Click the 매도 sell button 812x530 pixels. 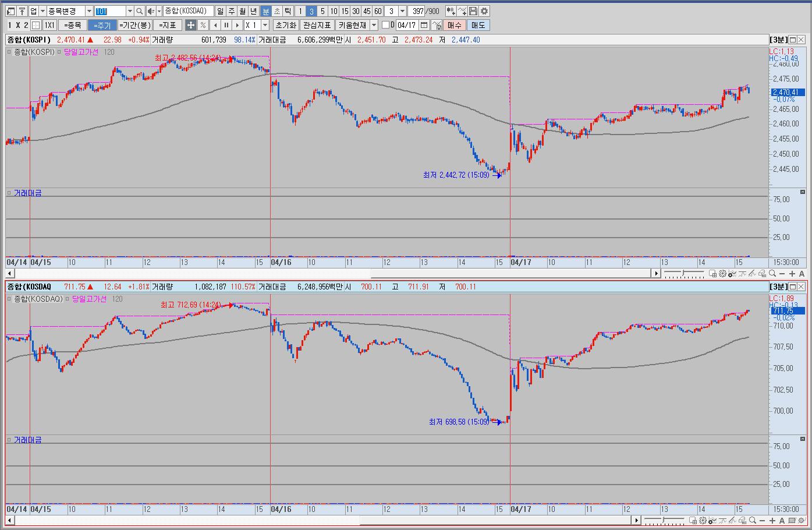coord(478,25)
